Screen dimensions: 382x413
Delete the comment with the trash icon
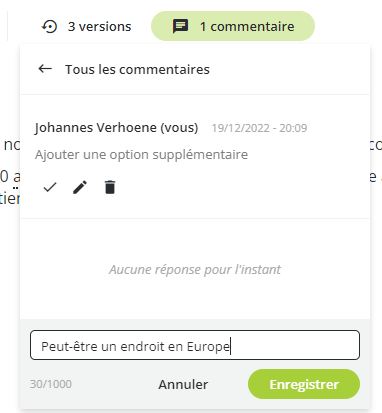pyautogui.click(x=110, y=187)
